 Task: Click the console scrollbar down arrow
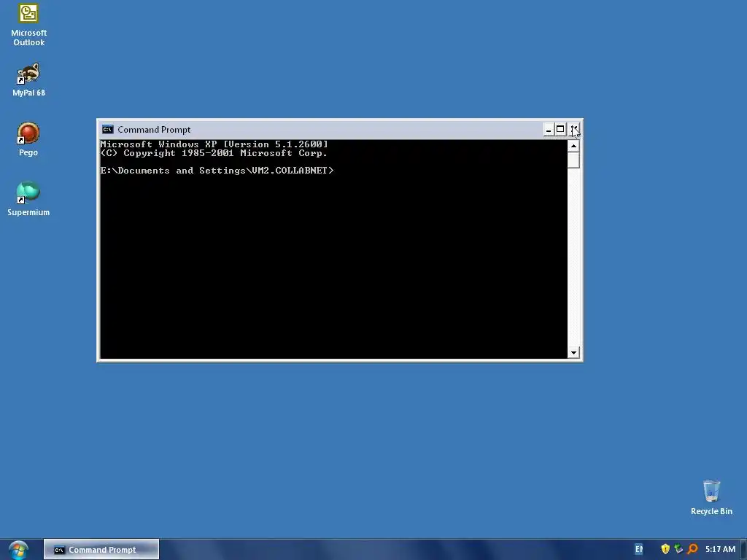(x=573, y=353)
